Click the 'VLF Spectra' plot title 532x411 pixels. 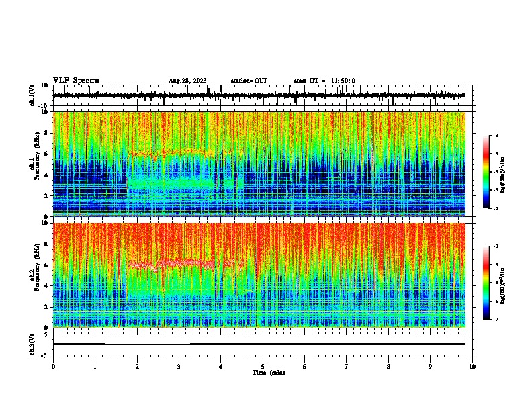click(x=76, y=81)
